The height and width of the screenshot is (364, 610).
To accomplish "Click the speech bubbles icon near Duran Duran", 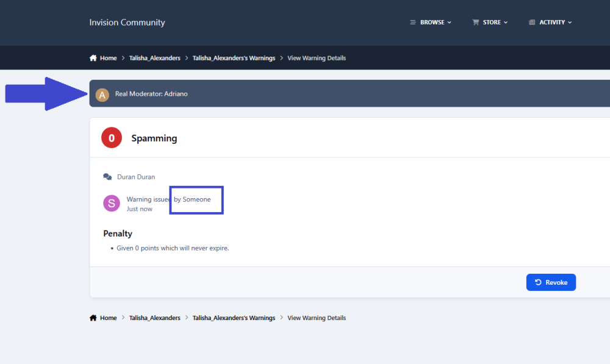I will [x=107, y=177].
